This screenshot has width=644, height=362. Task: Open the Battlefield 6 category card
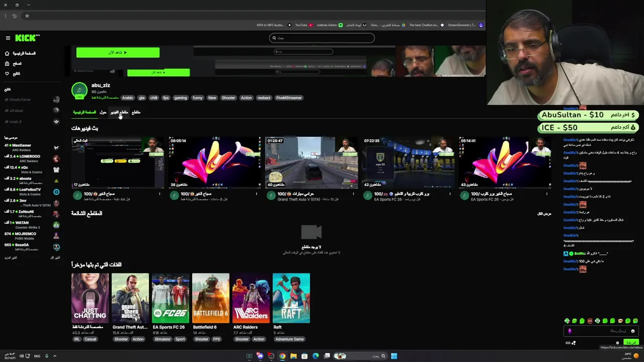click(211, 298)
